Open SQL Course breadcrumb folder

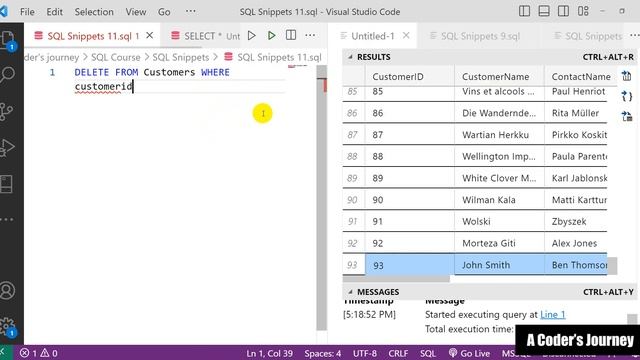coord(116,57)
